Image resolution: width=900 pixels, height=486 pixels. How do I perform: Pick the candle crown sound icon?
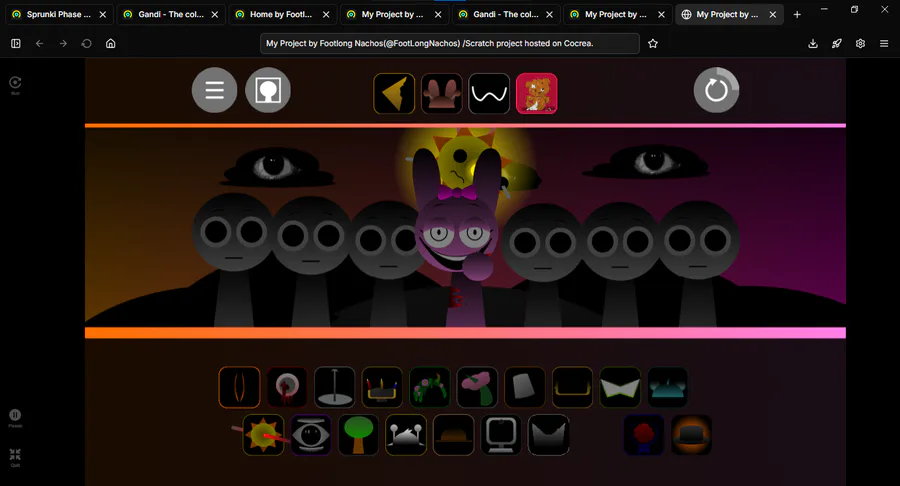382,387
